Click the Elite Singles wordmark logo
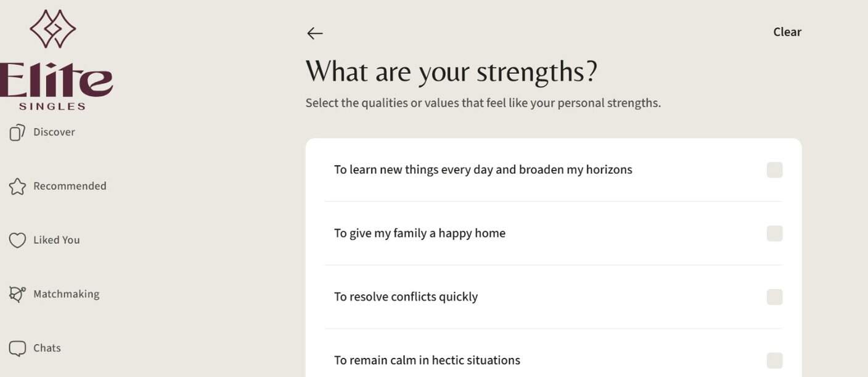Viewport: 868px width, 377px height. (x=55, y=86)
